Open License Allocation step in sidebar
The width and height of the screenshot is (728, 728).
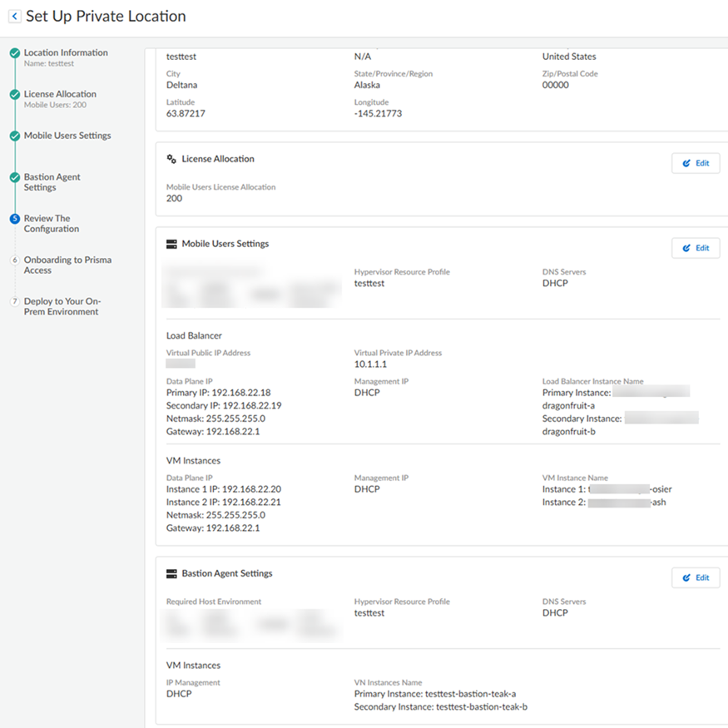tap(60, 94)
